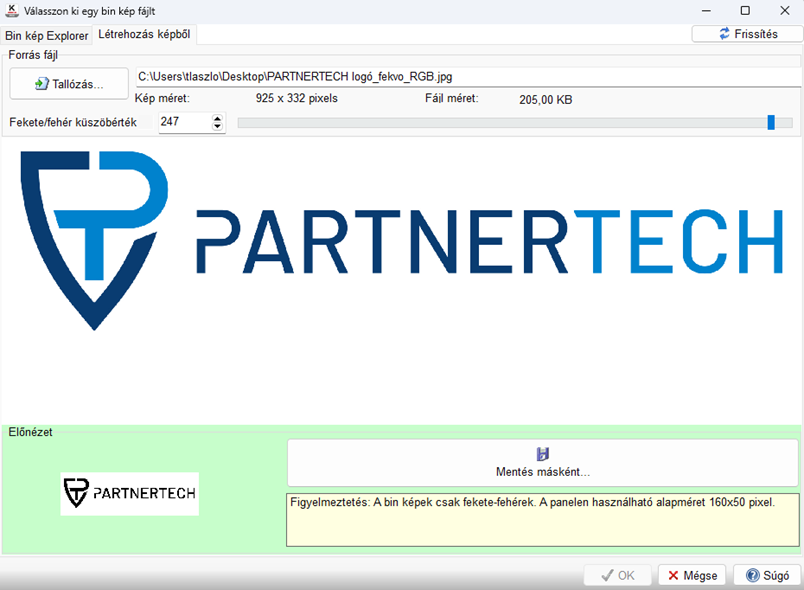
Task: Decrease threshold with spinner down arrow
Action: click(218, 127)
